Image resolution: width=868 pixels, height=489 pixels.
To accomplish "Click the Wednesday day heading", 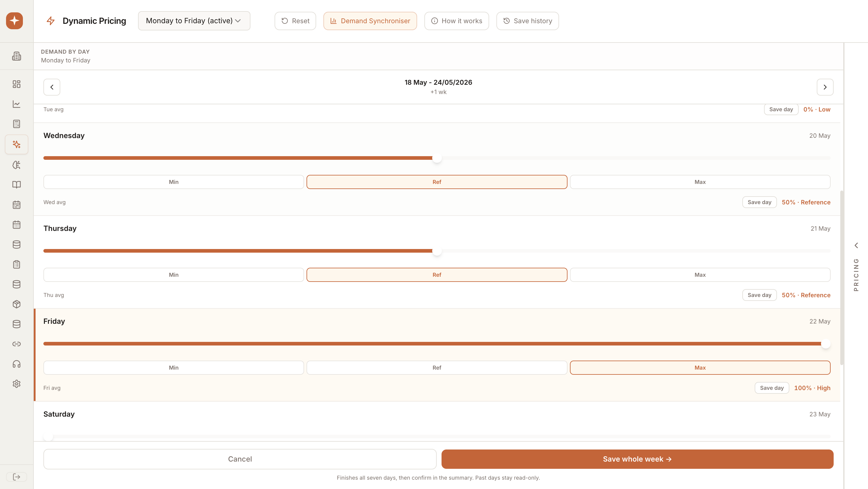I will tap(64, 136).
